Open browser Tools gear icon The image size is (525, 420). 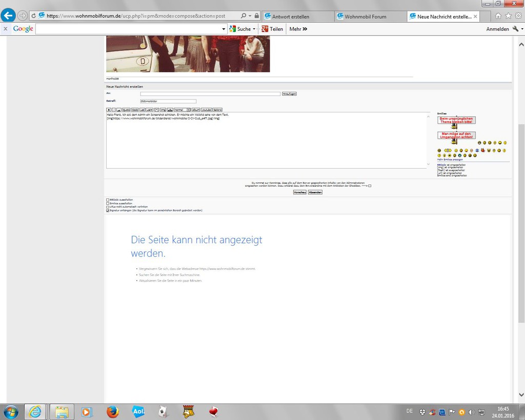(518, 16)
